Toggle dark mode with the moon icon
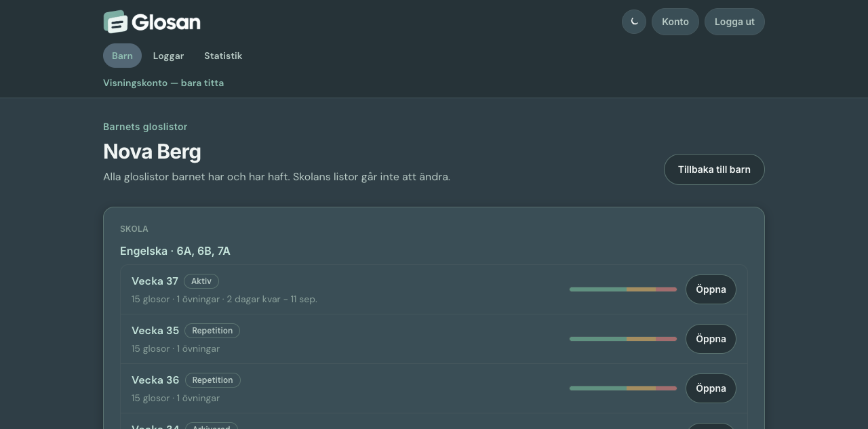 click(x=634, y=22)
